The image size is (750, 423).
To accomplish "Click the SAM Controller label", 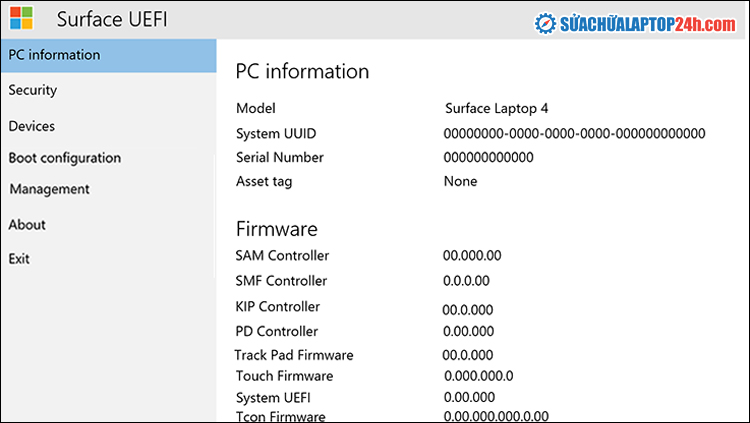I will pyautogui.click(x=282, y=256).
